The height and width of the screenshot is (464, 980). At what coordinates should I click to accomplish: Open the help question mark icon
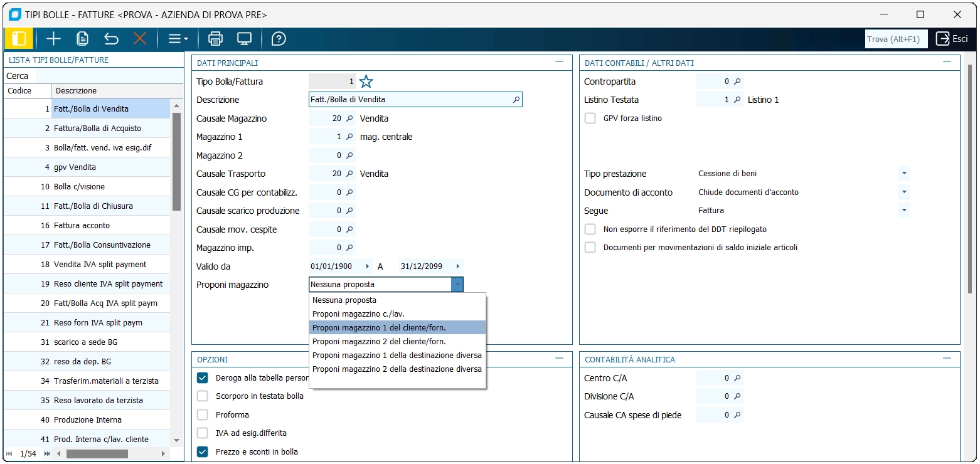click(279, 39)
